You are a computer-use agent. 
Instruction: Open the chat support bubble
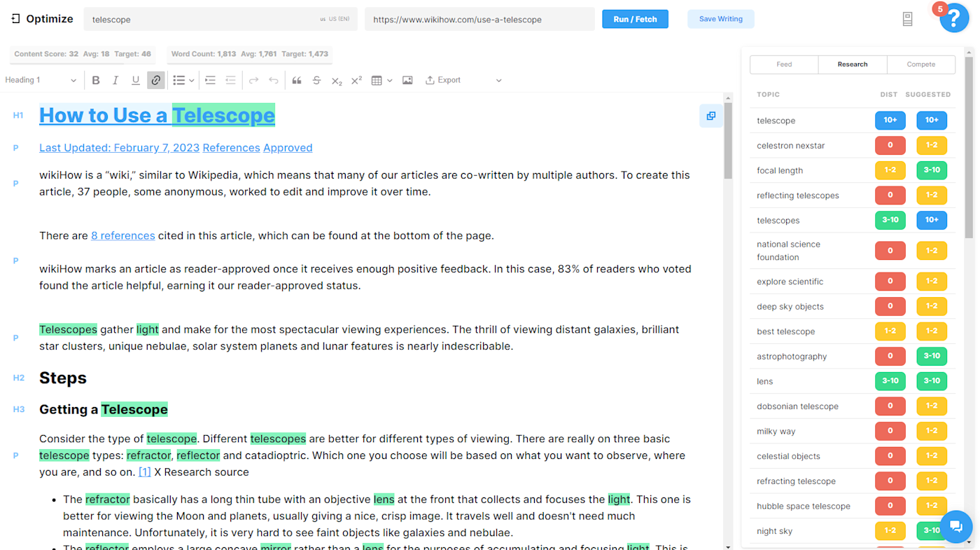[956, 526]
